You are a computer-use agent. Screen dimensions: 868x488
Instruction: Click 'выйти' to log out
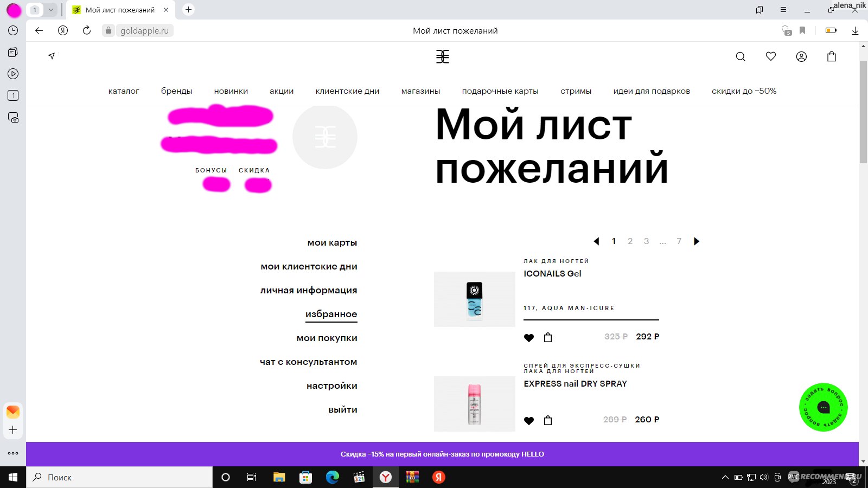(343, 410)
